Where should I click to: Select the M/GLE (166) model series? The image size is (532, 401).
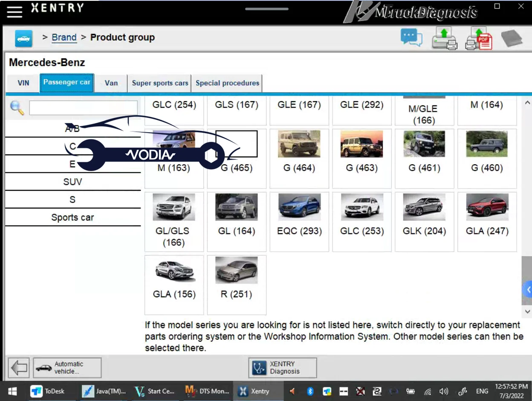[425, 111]
